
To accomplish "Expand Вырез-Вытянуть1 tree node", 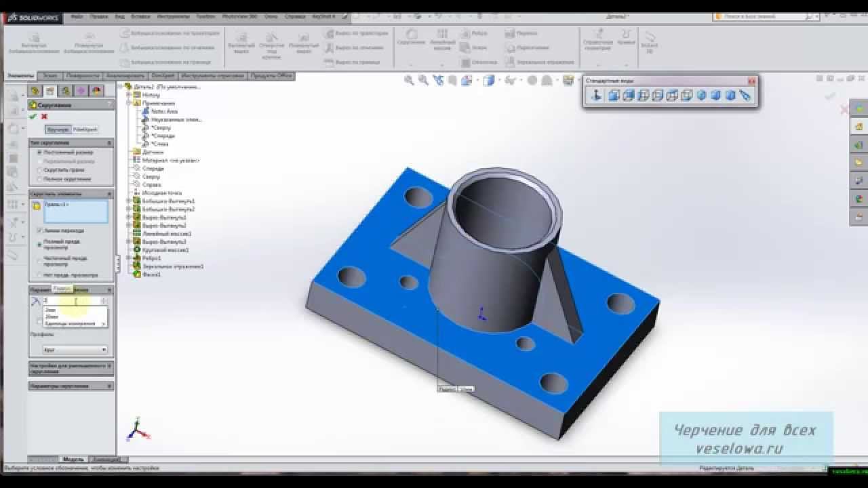I will 128,218.
